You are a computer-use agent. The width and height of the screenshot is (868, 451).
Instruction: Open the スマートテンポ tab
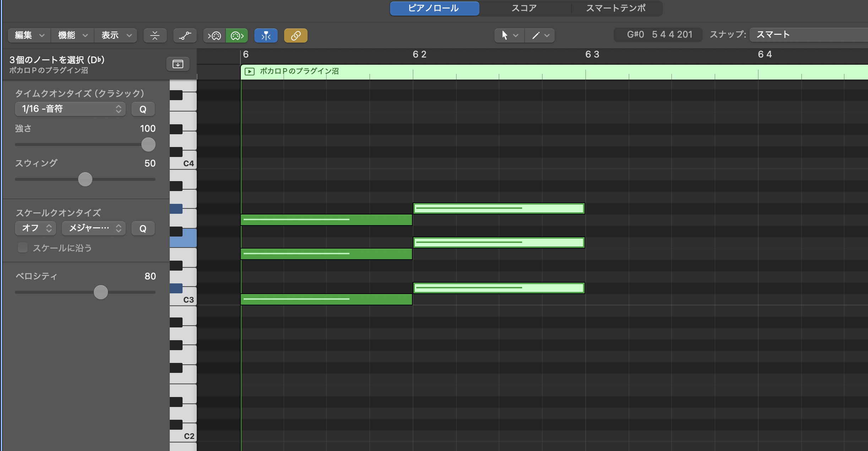coord(616,8)
